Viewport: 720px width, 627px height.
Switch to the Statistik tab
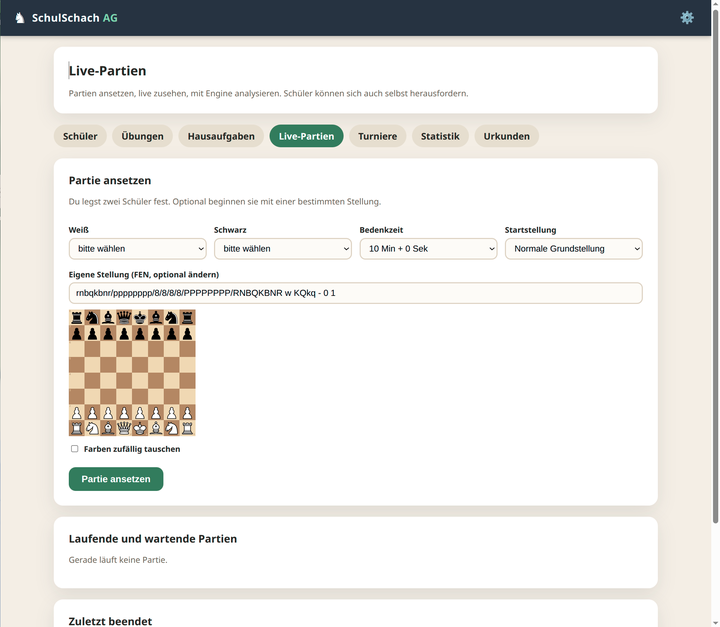click(x=440, y=136)
